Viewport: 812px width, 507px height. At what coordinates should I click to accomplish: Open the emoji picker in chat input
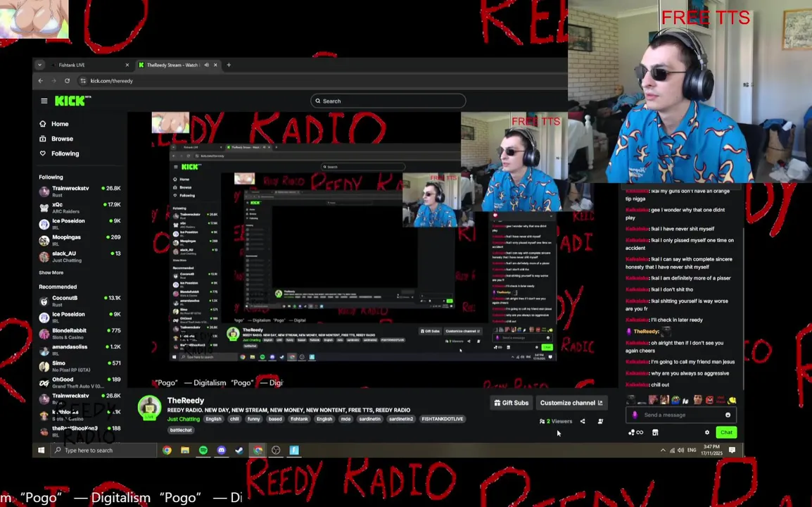click(x=728, y=415)
